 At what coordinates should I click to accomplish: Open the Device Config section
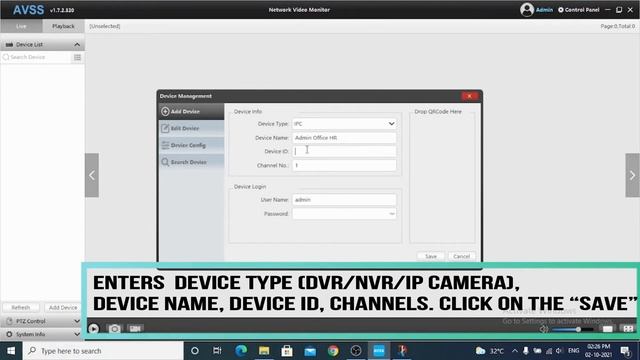coord(191,145)
